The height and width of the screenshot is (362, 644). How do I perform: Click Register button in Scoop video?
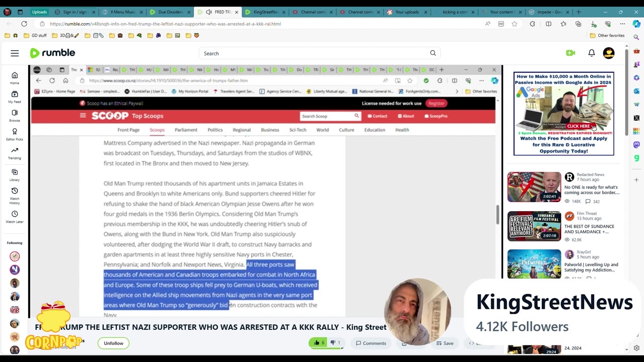pyautogui.click(x=436, y=103)
